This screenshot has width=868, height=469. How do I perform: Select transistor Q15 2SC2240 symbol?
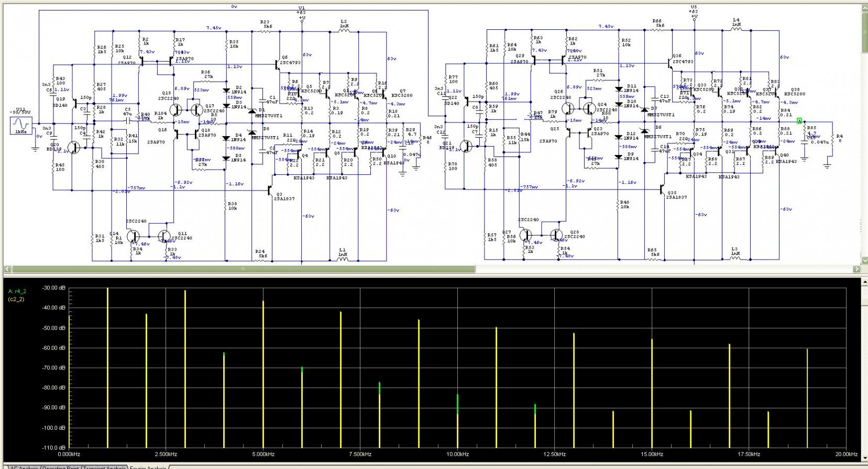[175, 109]
